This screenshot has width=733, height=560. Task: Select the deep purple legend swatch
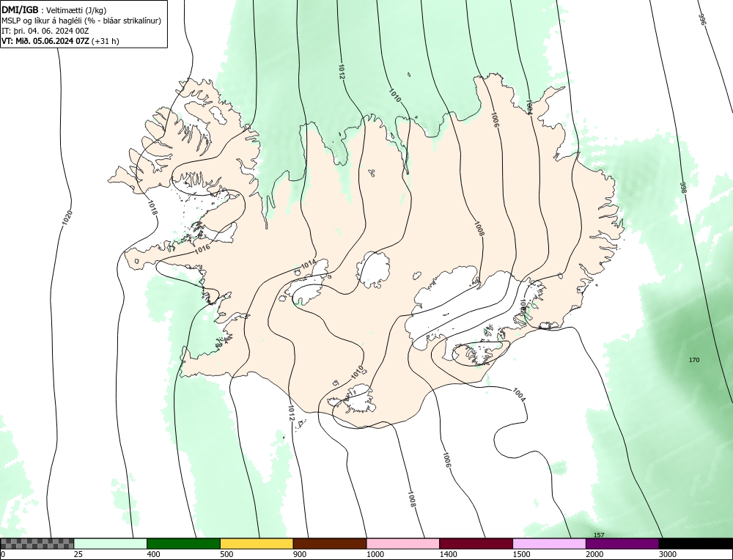(x=622, y=543)
